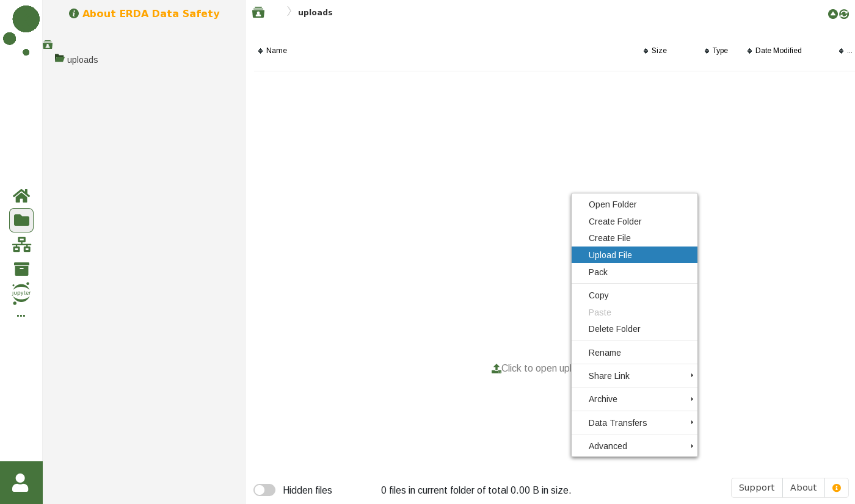Select Upload File from context menu

611,255
